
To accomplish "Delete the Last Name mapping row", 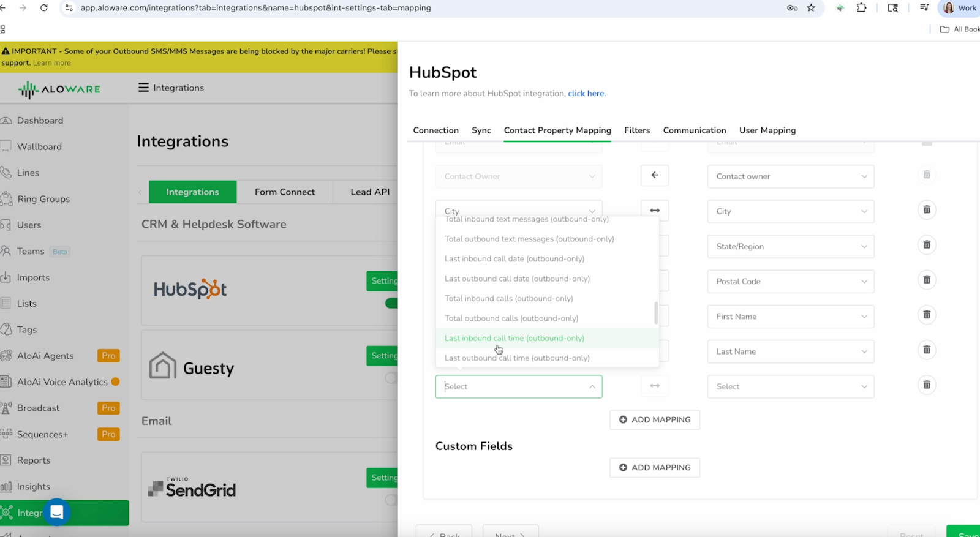I will pos(927,350).
